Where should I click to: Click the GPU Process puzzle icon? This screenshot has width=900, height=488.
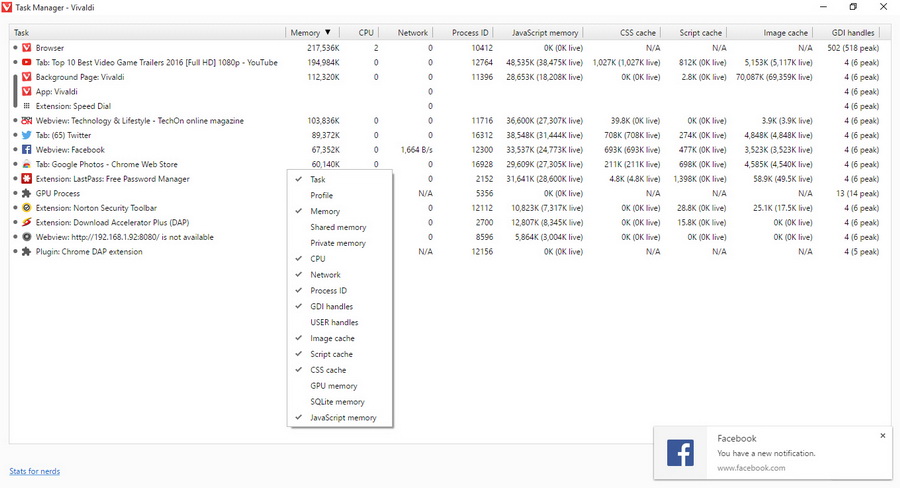pyautogui.click(x=27, y=193)
